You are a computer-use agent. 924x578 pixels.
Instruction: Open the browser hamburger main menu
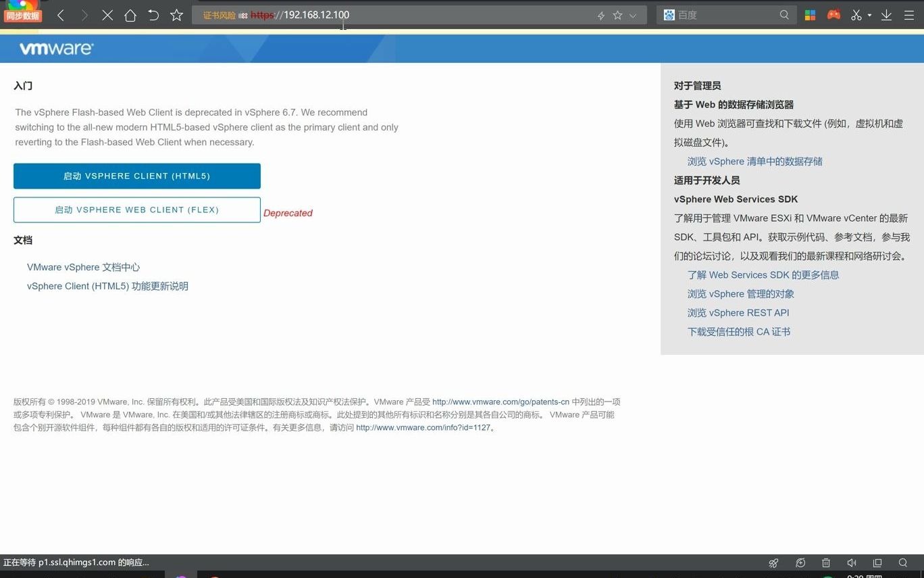point(909,15)
